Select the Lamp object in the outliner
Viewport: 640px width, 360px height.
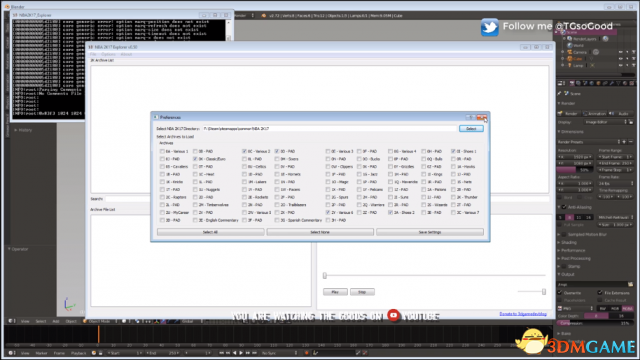(578, 65)
